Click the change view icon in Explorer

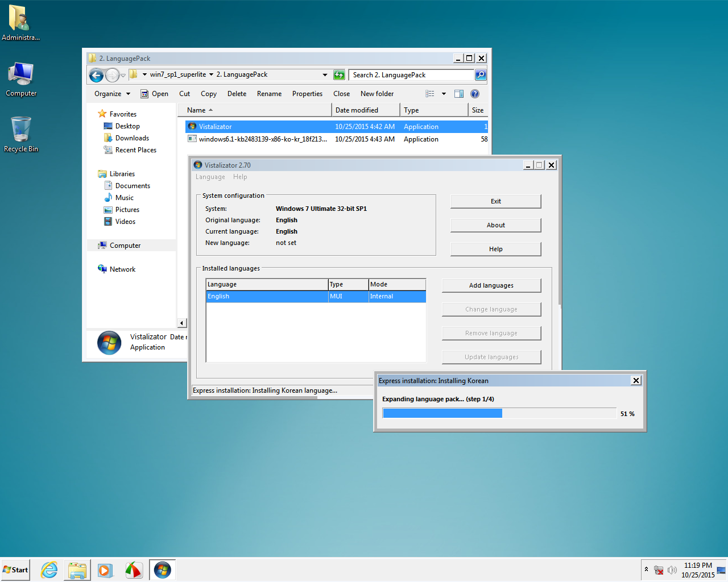(x=430, y=94)
